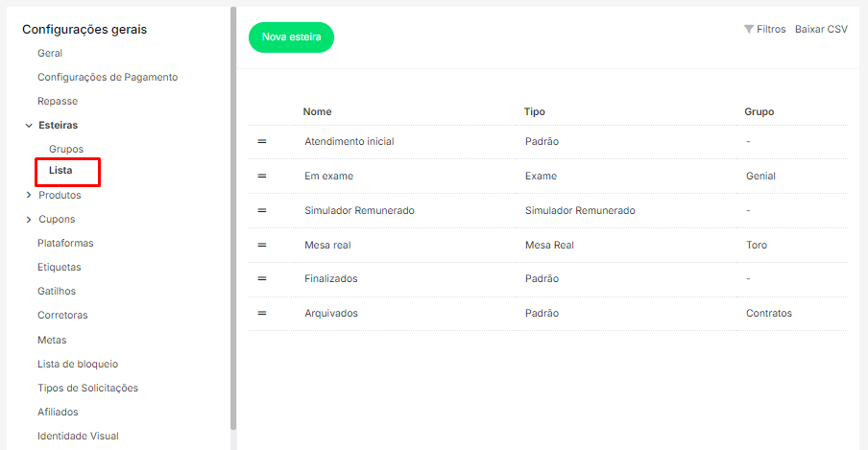The height and width of the screenshot is (450, 868).
Task: Expand the Produtos section
Action: [29, 196]
